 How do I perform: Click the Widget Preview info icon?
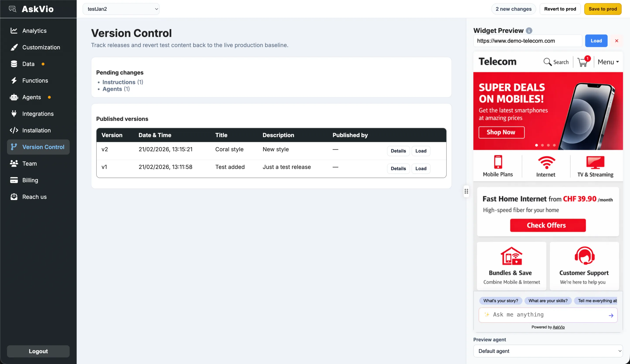tap(529, 30)
